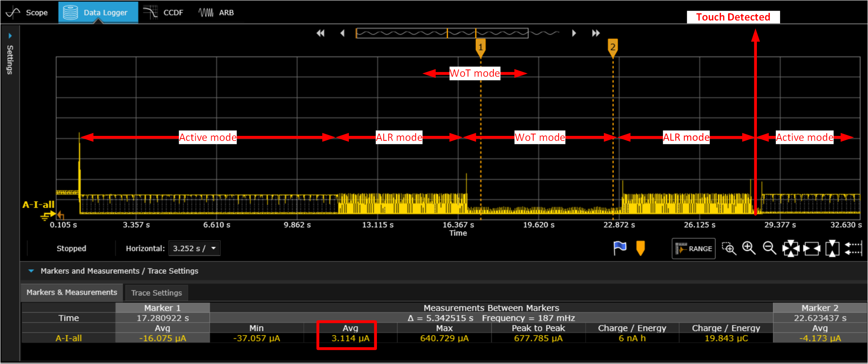Toggle the orange marker icon
The image size is (868, 364).
tap(640, 249)
